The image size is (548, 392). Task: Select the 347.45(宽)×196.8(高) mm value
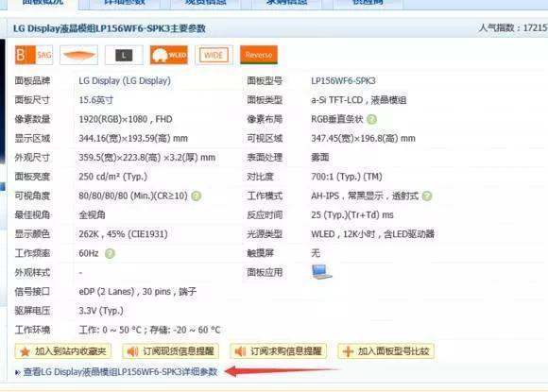pyautogui.click(x=363, y=139)
